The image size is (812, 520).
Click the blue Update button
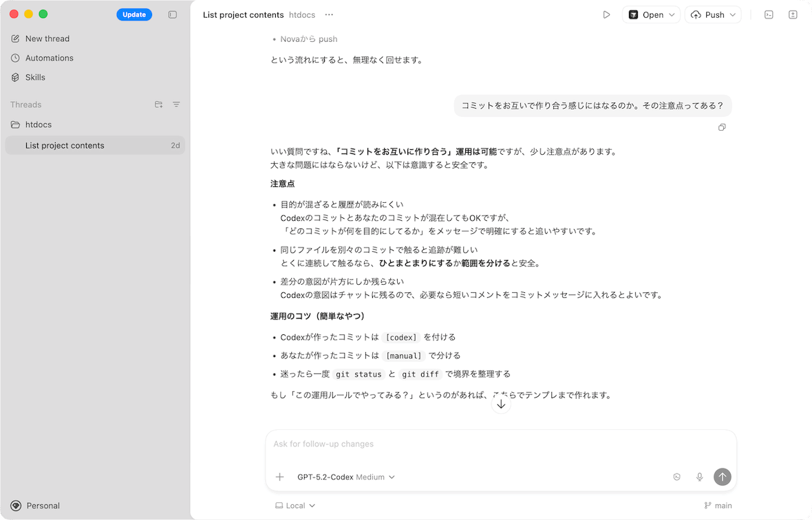click(x=134, y=14)
